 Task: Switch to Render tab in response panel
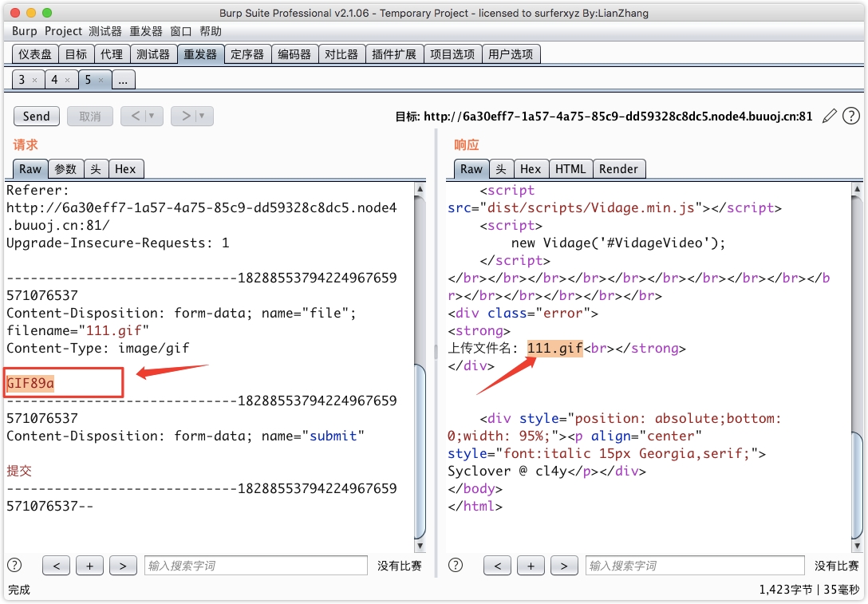point(618,169)
